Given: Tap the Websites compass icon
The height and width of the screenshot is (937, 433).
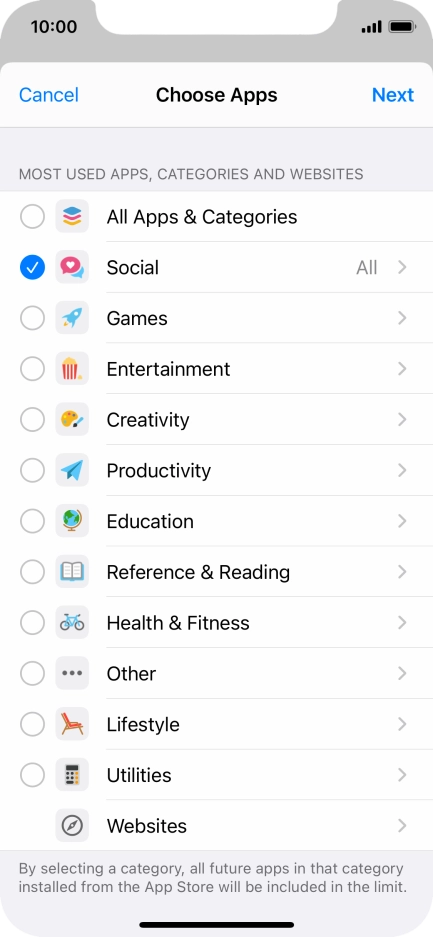Looking at the screenshot, I should point(72,826).
